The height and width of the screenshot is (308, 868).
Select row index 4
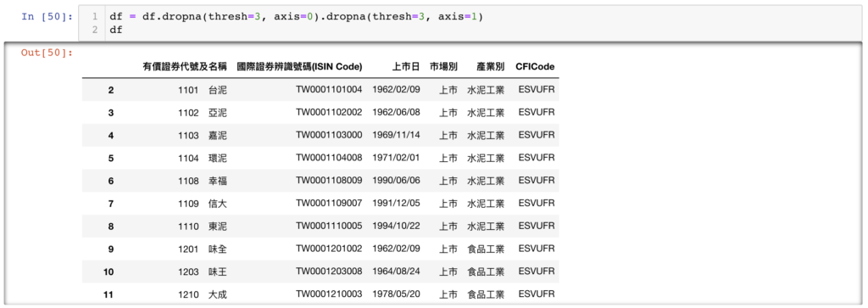[x=111, y=135]
